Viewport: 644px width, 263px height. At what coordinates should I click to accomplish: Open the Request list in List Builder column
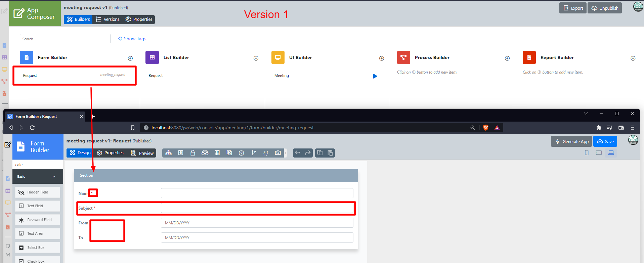(x=156, y=76)
